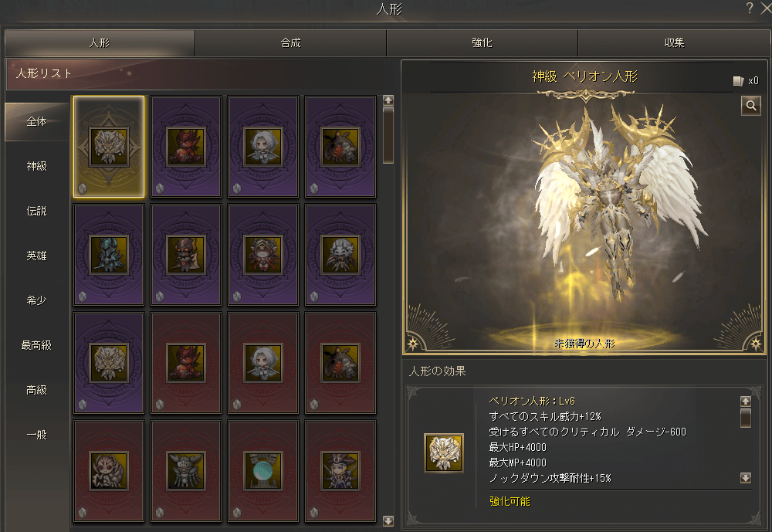
Task: Select the crystal ball orb doll card
Action: pos(263,471)
